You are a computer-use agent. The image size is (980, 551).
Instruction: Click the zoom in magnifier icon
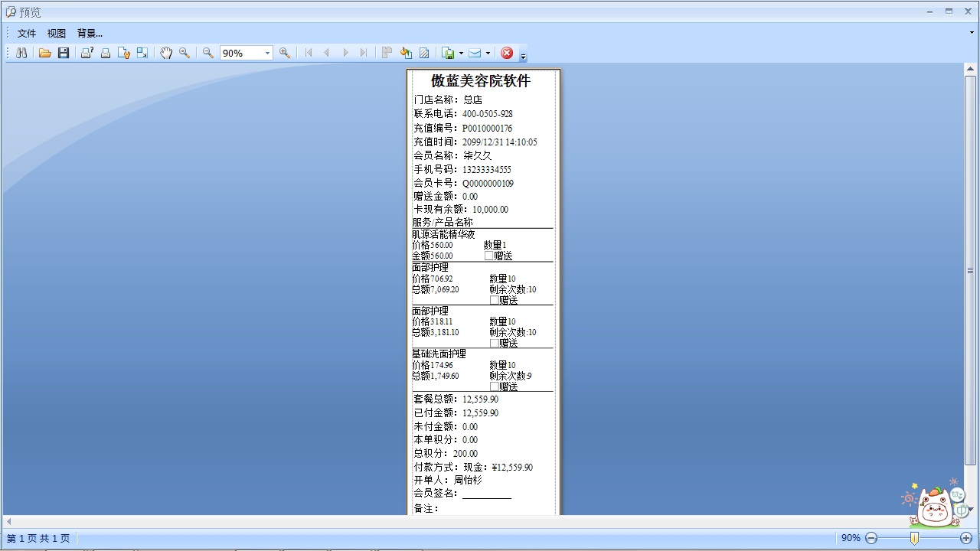tap(285, 53)
